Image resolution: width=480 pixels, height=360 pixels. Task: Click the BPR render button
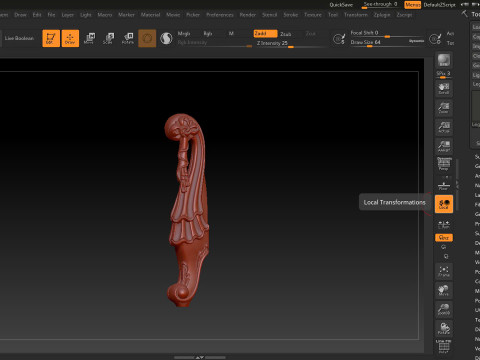point(444,60)
